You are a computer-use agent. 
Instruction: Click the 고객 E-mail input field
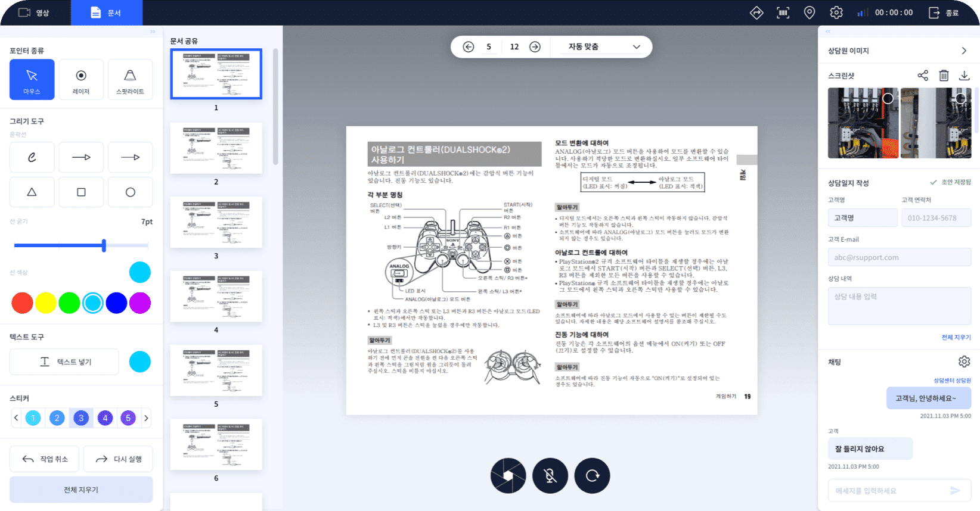[900, 257]
